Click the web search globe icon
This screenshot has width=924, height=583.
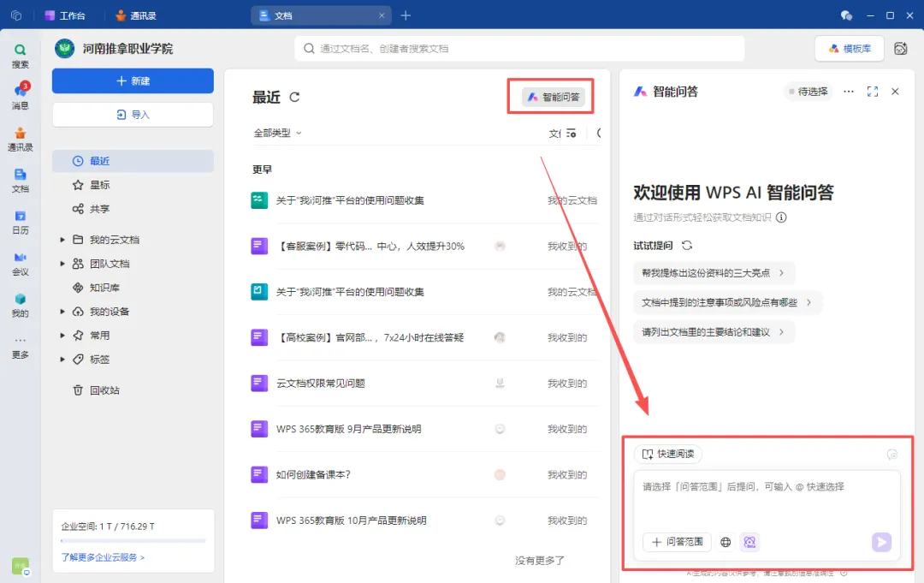pos(726,542)
